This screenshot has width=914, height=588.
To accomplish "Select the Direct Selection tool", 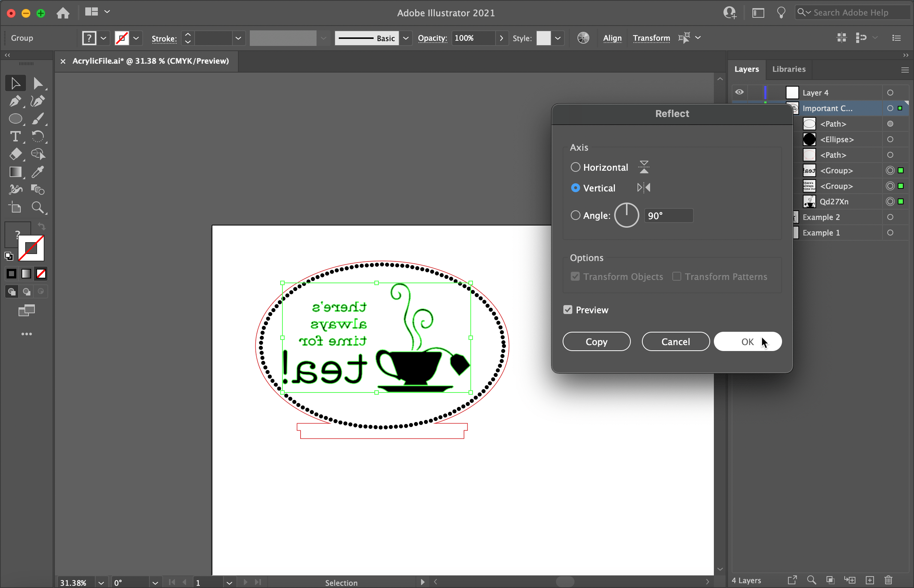I will pyautogui.click(x=37, y=83).
